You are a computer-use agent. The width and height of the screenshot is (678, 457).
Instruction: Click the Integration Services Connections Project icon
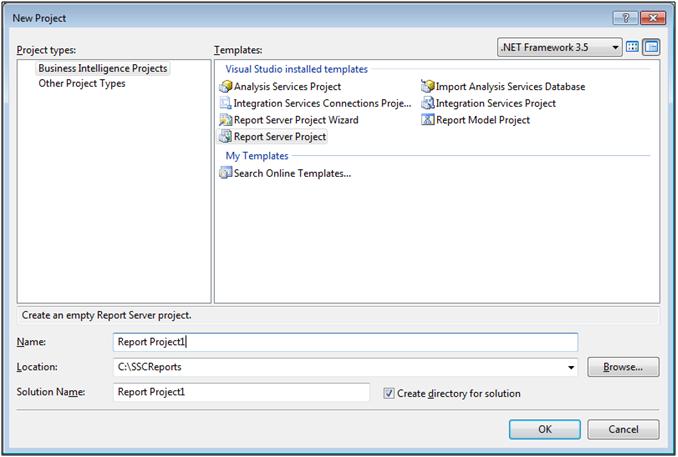[x=225, y=104]
